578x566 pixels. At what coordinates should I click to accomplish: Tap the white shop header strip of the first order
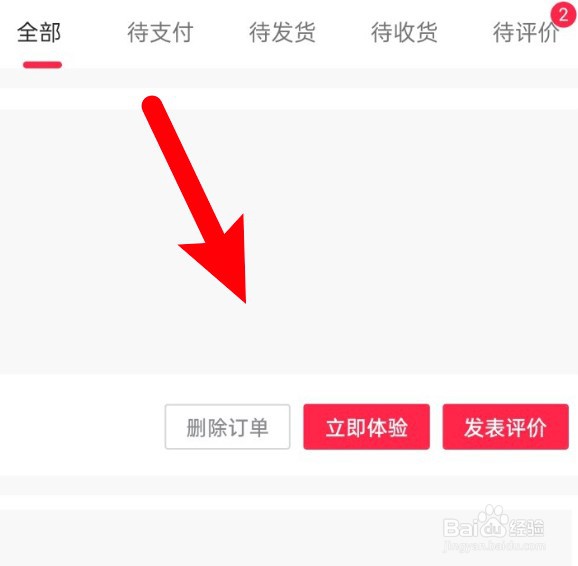click(x=289, y=98)
